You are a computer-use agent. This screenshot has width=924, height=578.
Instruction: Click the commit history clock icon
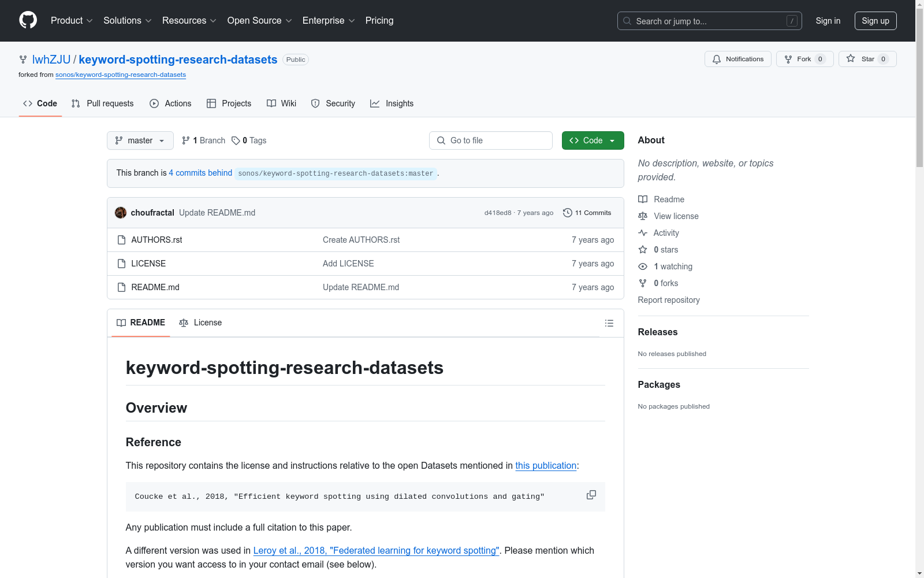point(568,213)
